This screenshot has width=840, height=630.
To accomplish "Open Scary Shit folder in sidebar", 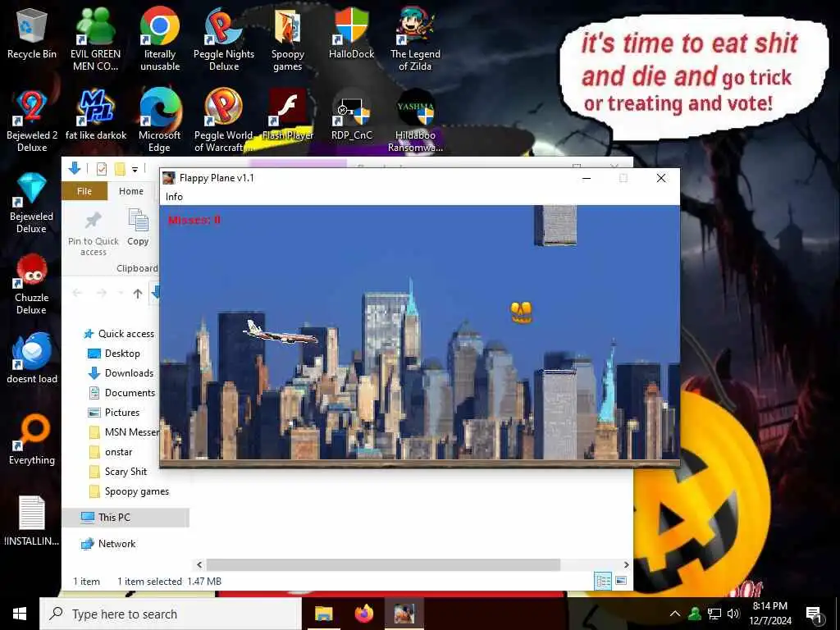I will point(118,472).
